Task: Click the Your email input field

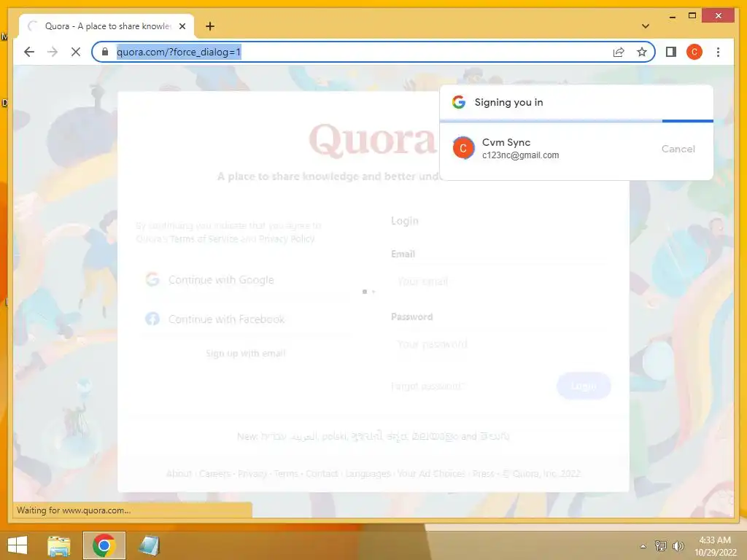Action: tap(500, 281)
